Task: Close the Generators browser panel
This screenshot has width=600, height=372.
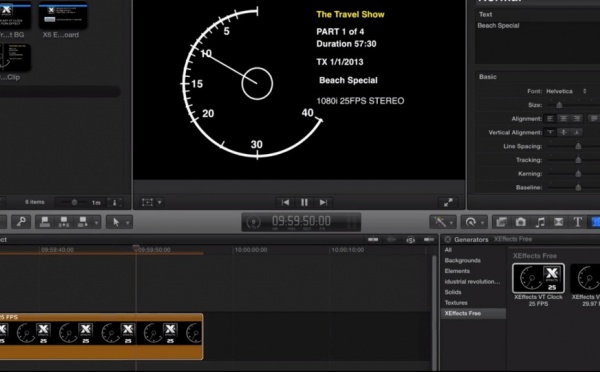Action: pyautogui.click(x=447, y=239)
